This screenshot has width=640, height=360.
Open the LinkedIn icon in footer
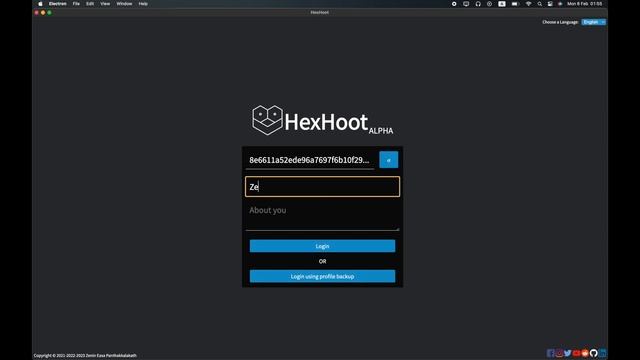coord(602,353)
